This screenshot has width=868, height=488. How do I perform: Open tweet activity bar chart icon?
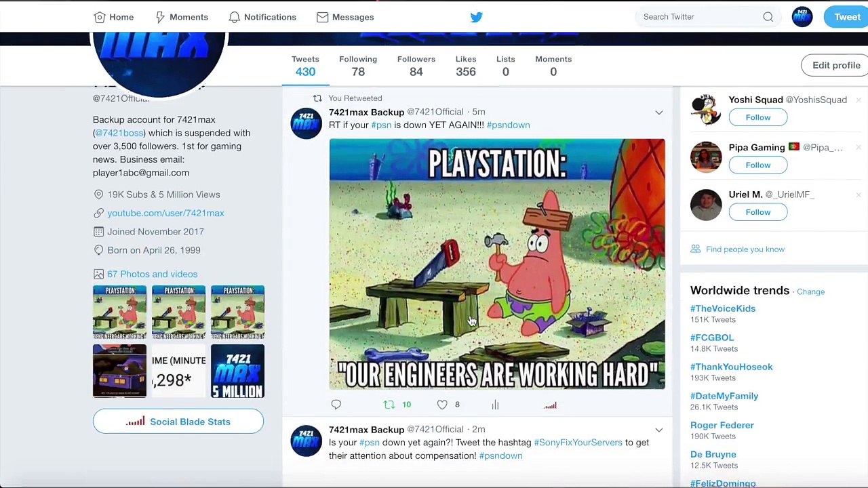point(495,405)
